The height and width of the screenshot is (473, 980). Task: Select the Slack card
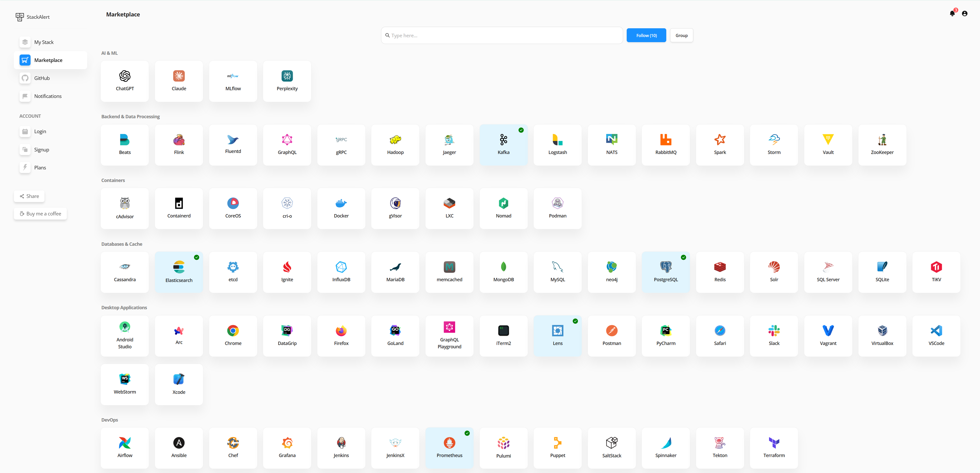click(774, 336)
